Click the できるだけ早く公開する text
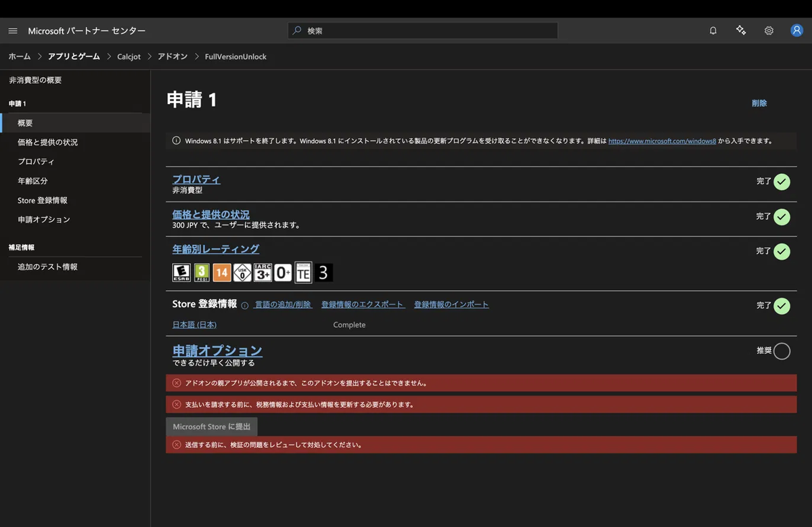 click(214, 363)
